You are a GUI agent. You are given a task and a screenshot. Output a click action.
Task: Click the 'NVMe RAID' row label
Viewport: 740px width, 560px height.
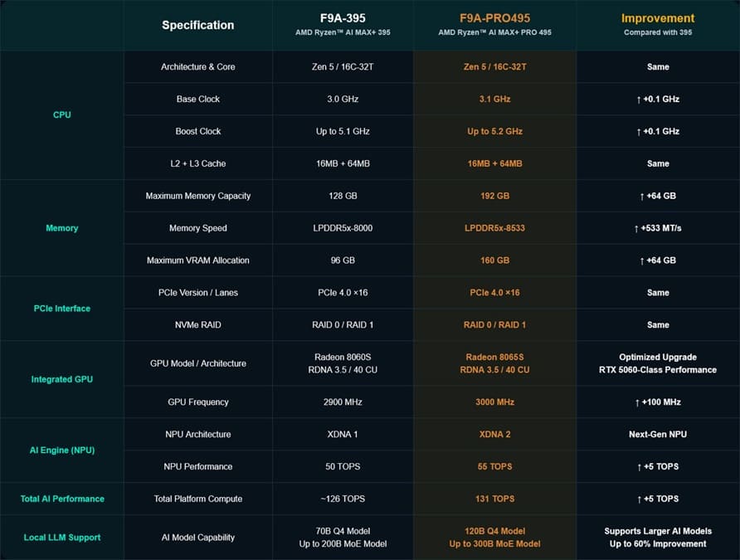coord(197,324)
